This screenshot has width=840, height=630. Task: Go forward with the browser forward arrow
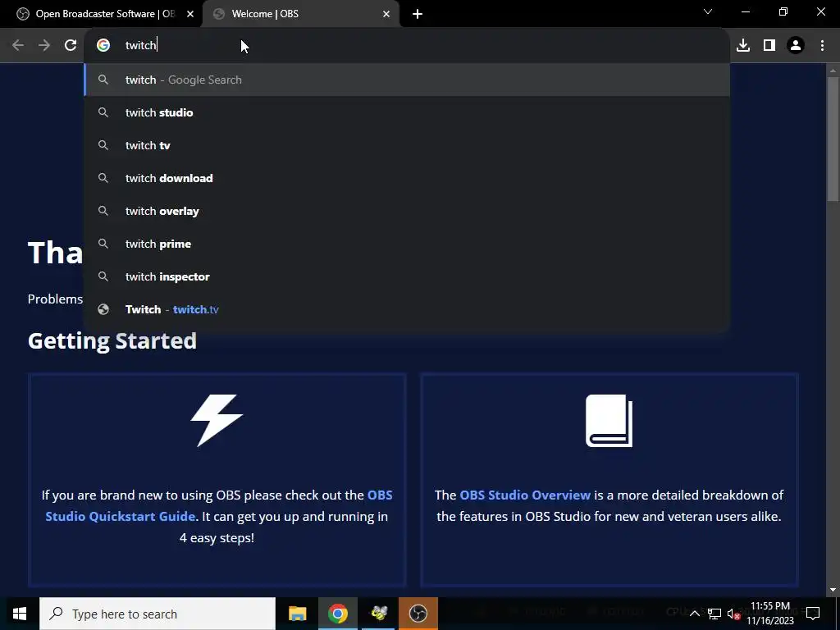click(44, 46)
